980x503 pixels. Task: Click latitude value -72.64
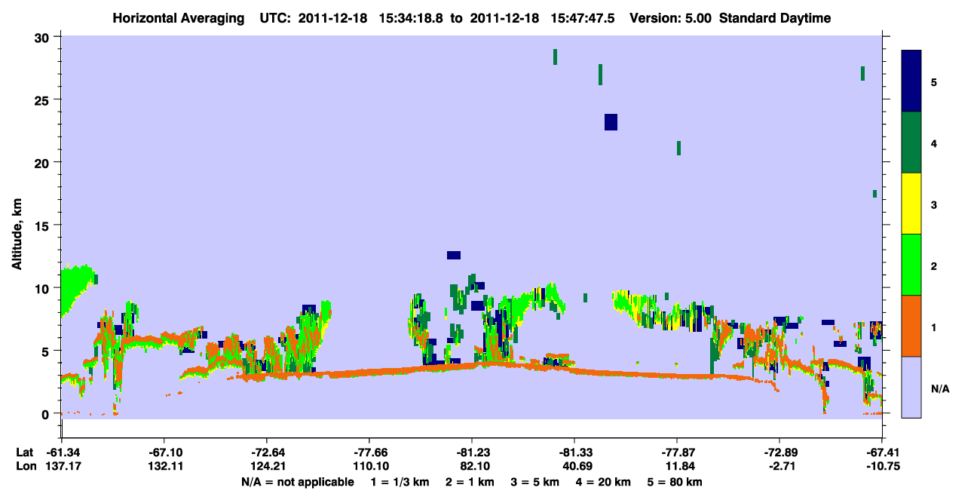pos(266,452)
